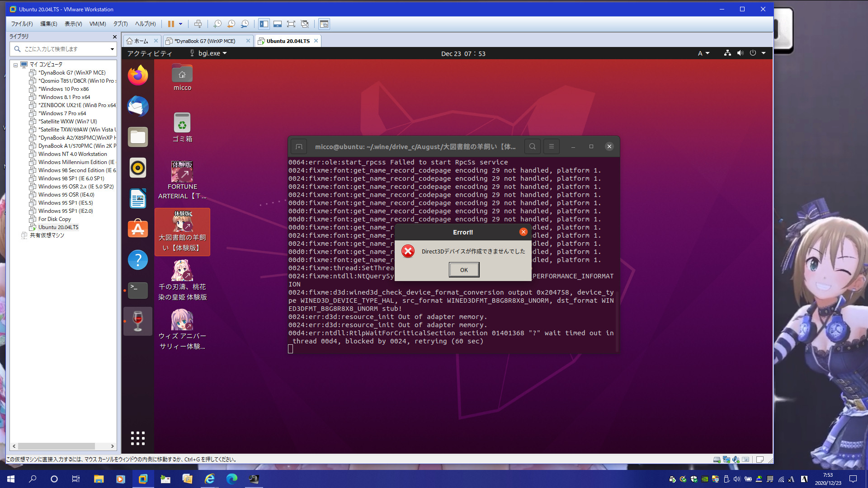Open Ubuntu Software from the dock
The image size is (868, 488).
[138, 229]
